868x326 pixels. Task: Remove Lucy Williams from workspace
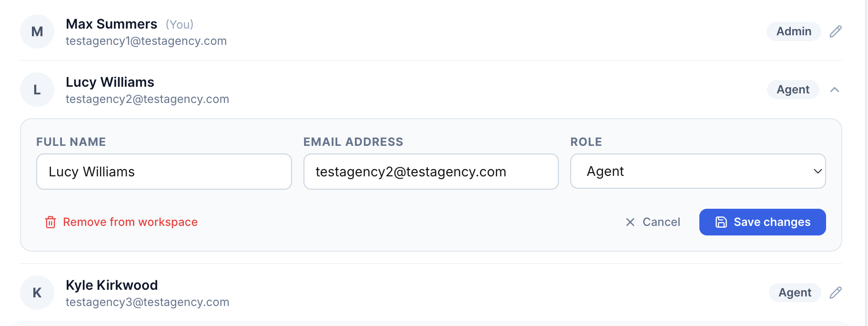pos(130,222)
